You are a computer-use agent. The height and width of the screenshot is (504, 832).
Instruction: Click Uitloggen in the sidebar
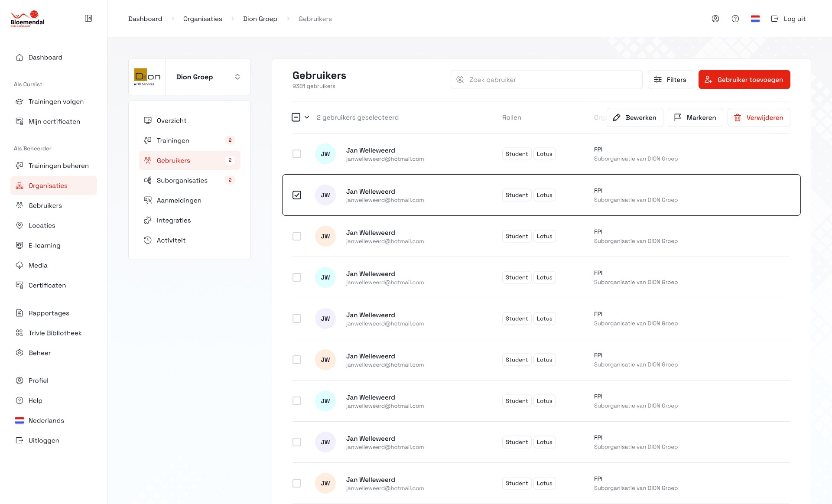(54, 440)
